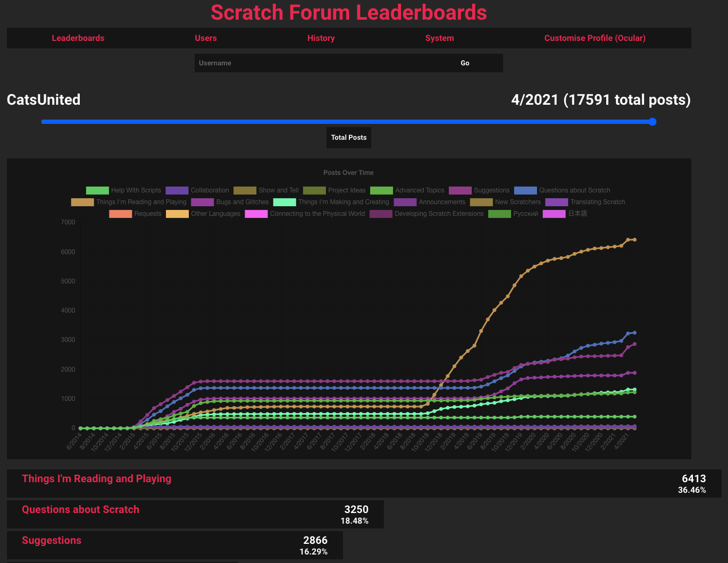Click the 4/2021 total posts heading

[601, 99]
